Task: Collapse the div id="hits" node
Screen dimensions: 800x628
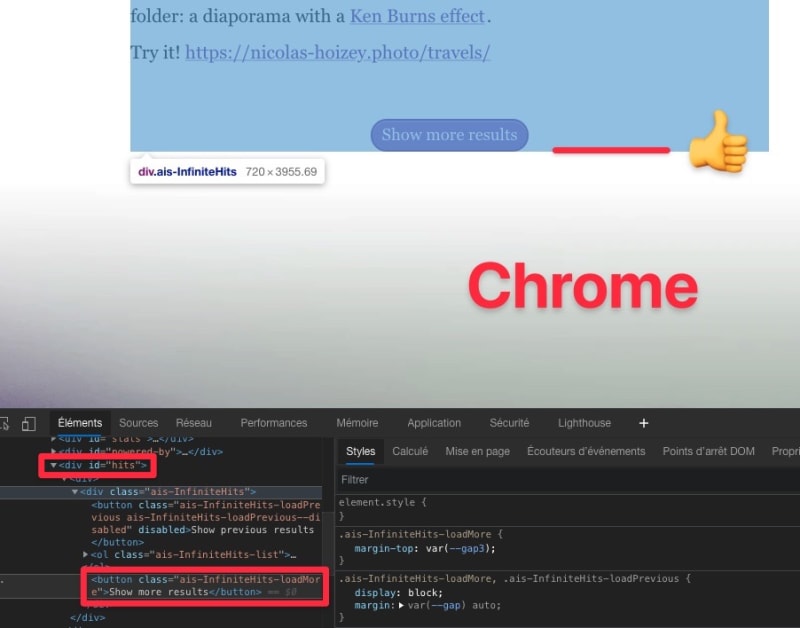Action: [53, 465]
